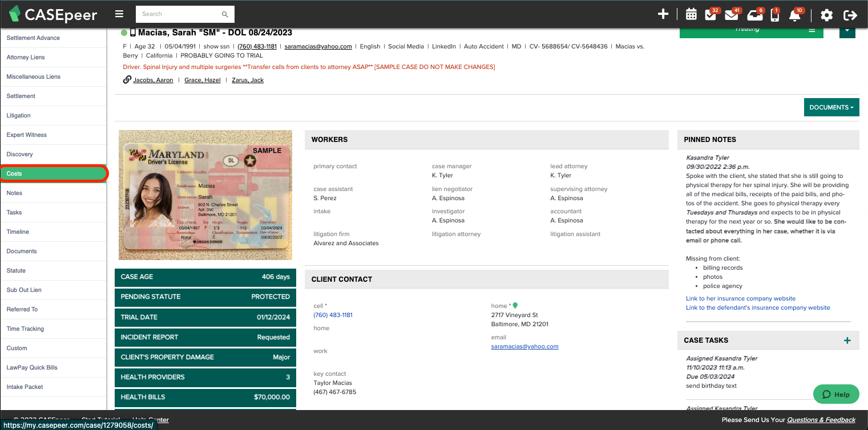This screenshot has height=430, width=868.
Task: Open the Documents dropdown button
Action: click(x=831, y=107)
